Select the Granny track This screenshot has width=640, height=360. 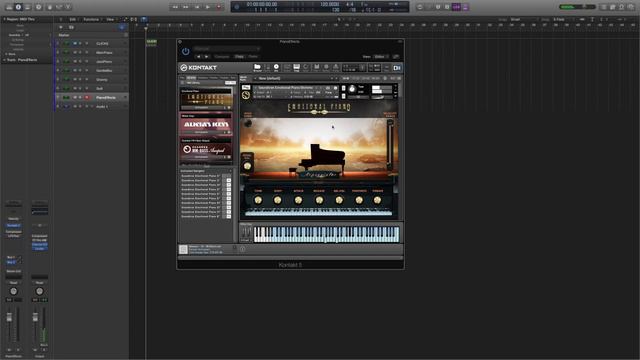(102, 80)
